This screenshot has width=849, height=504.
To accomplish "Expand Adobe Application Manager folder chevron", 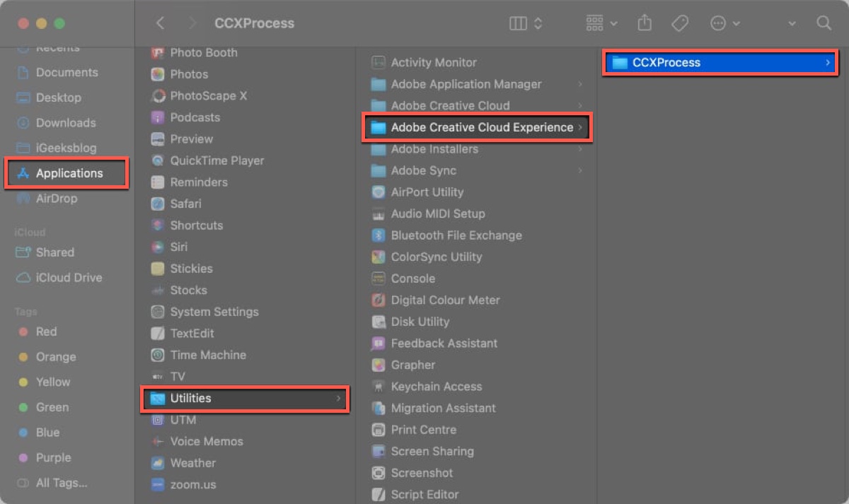I will [x=580, y=84].
